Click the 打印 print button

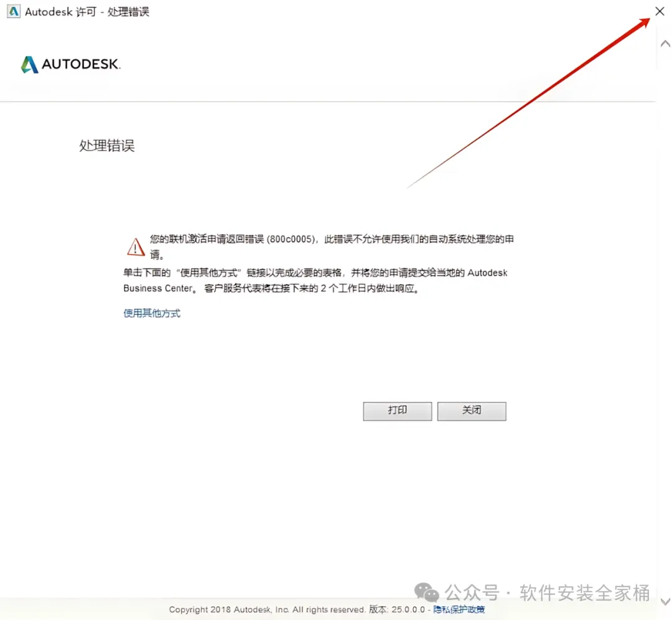click(397, 411)
